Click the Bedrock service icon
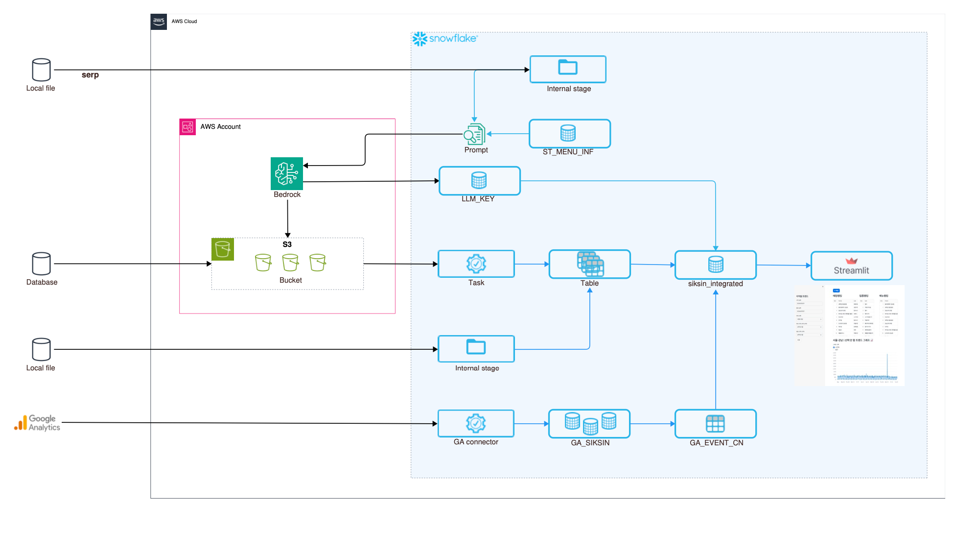The width and height of the screenshot is (980, 533). [286, 173]
